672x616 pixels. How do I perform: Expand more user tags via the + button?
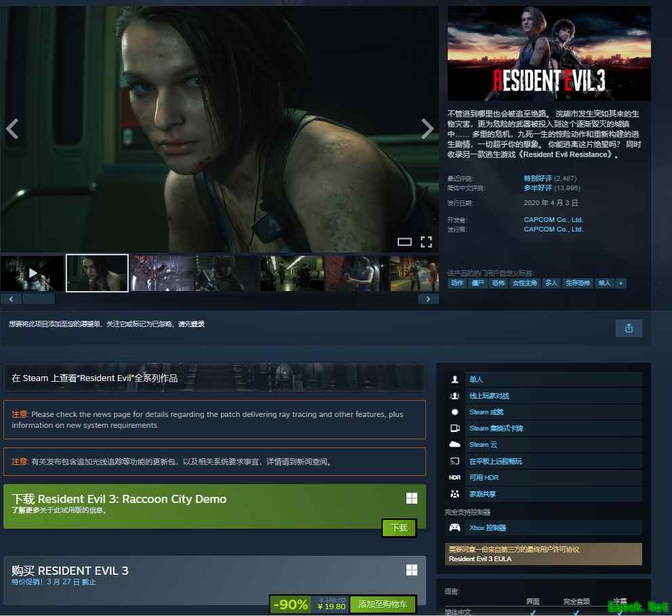[621, 283]
